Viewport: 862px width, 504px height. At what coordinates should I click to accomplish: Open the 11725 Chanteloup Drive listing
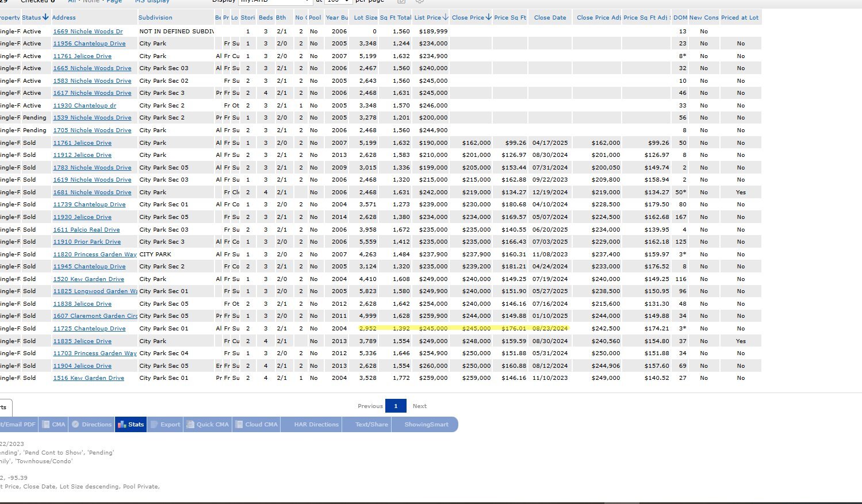[x=89, y=329]
